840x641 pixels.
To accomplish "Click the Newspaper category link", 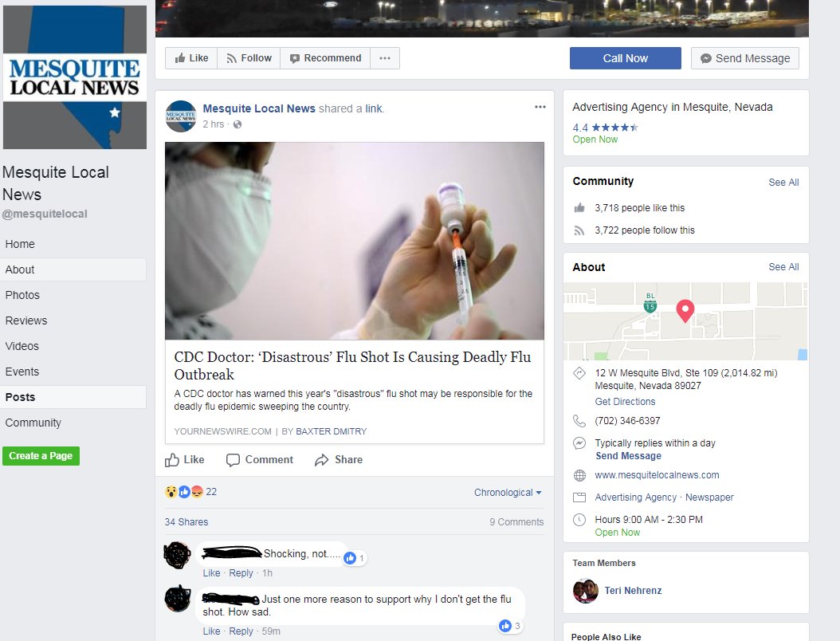I will (709, 497).
